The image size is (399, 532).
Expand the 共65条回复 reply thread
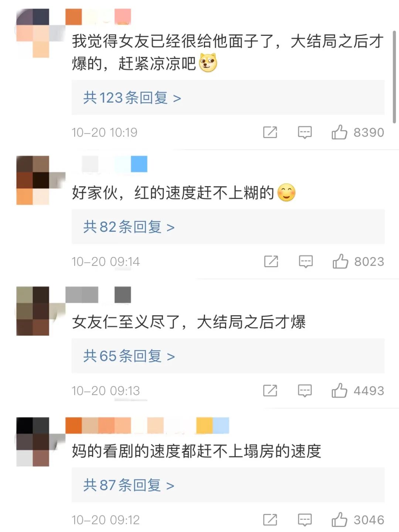tap(228, 356)
